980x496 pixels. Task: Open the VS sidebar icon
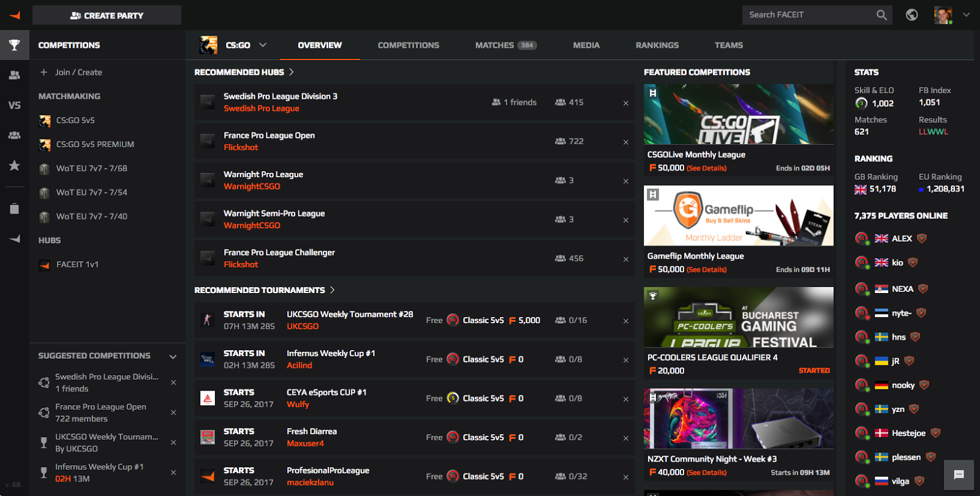[15, 105]
